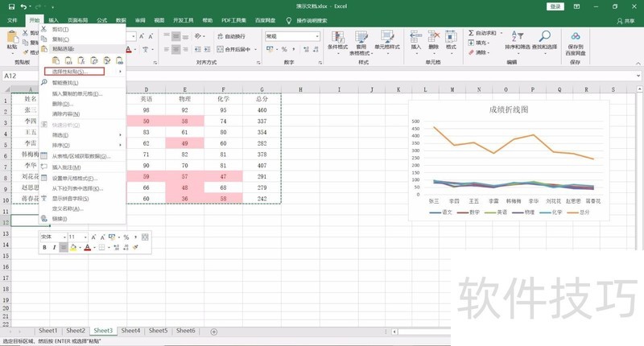This screenshot has width=644, height=346.
Task: Click the Delete cells (删除) ribbon icon
Action: click(434, 36)
